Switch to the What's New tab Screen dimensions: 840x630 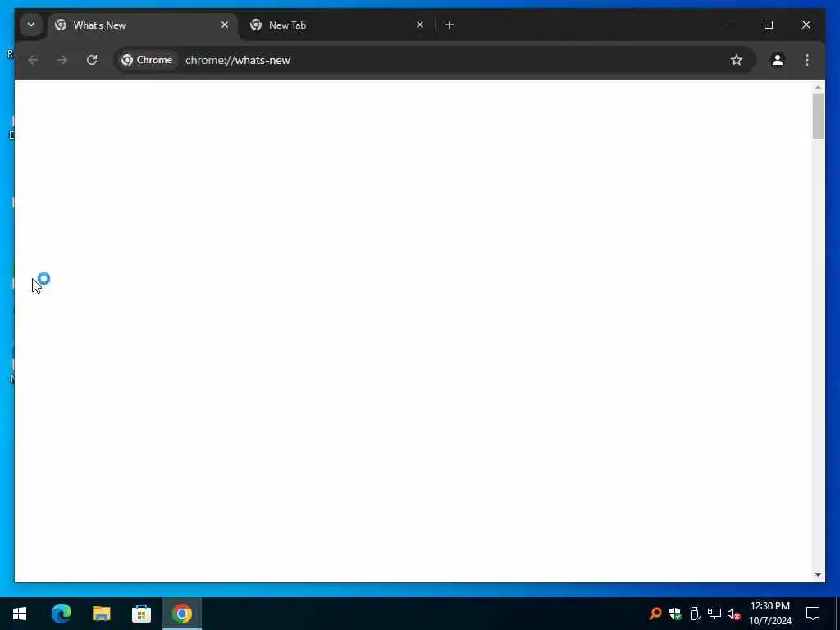click(x=143, y=25)
